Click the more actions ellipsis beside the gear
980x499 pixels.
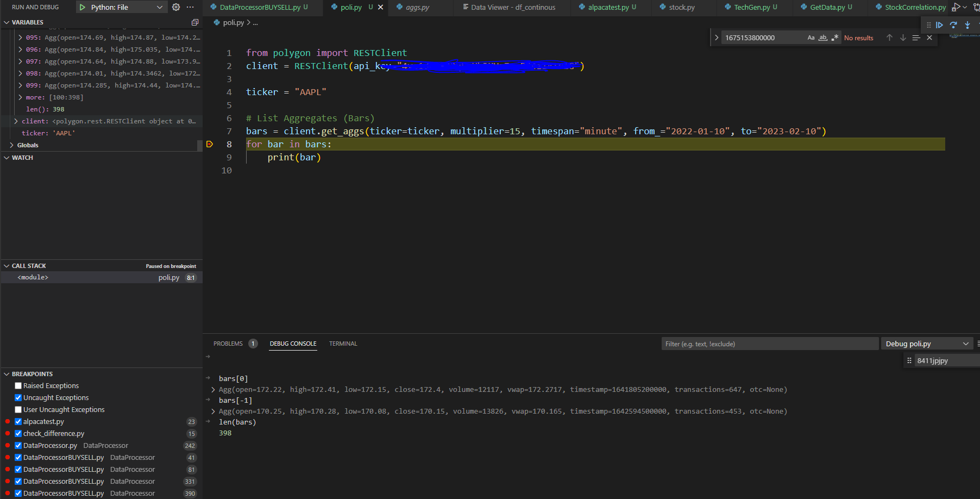[x=190, y=7]
